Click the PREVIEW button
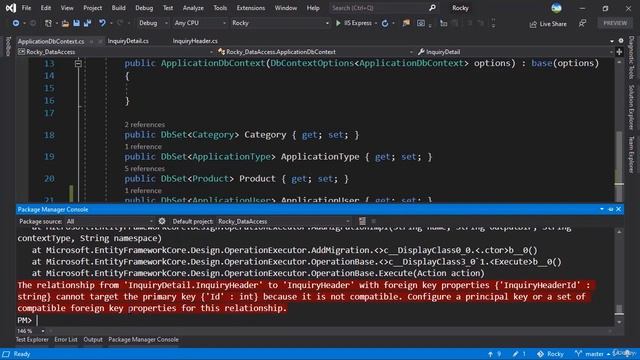640x360 pixels. (615, 23)
